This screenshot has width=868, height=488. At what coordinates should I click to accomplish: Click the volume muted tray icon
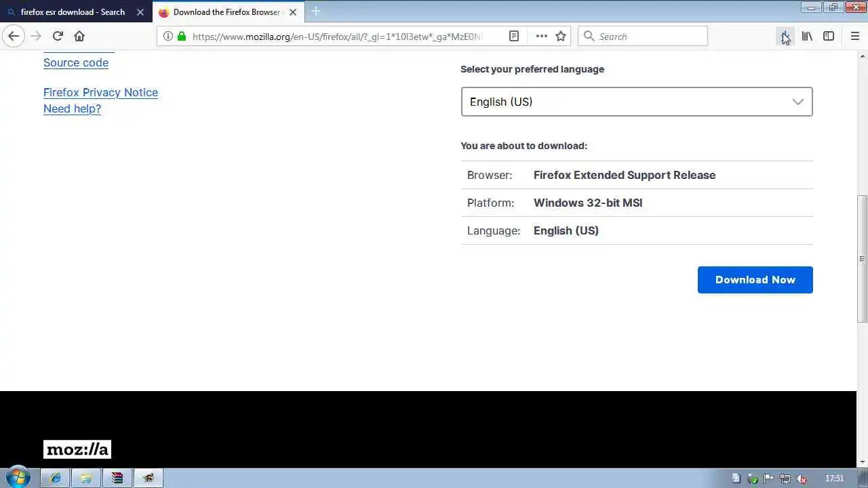(x=802, y=479)
